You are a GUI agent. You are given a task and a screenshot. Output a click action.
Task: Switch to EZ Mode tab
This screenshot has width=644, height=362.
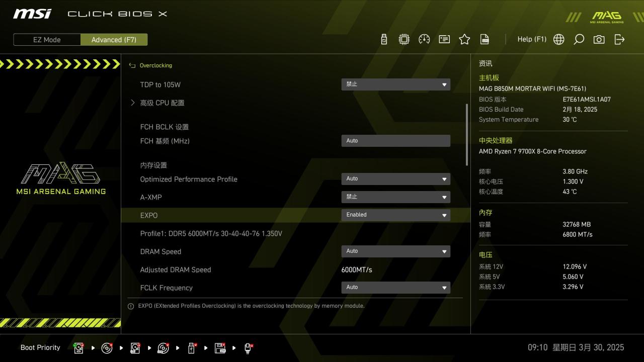[47, 40]
